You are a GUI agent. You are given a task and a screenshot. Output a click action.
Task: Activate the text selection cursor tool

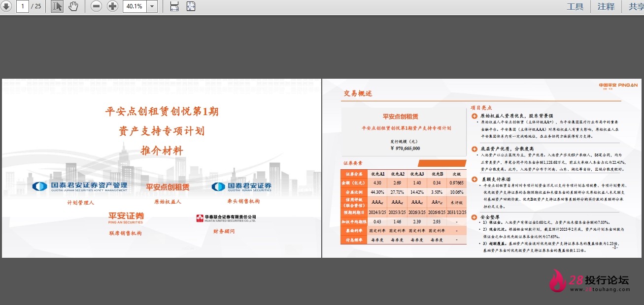pos(57,6)
